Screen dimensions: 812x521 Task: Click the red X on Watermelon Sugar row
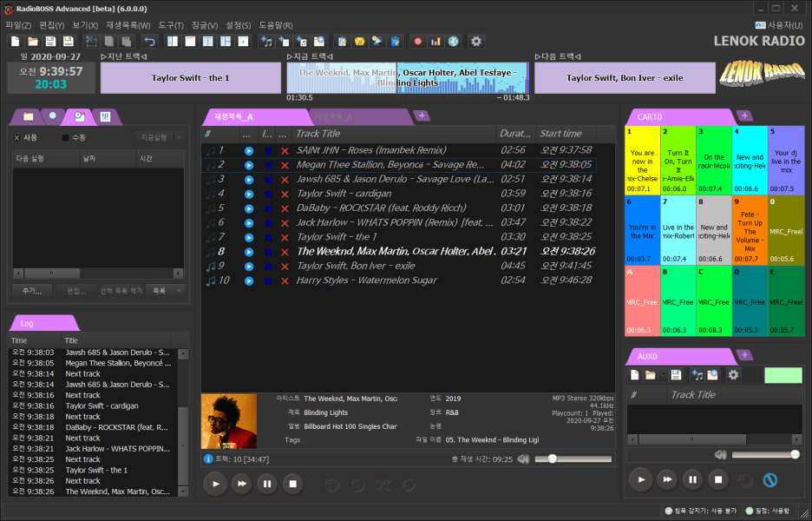pyautogui.click(x=285, y=281)
